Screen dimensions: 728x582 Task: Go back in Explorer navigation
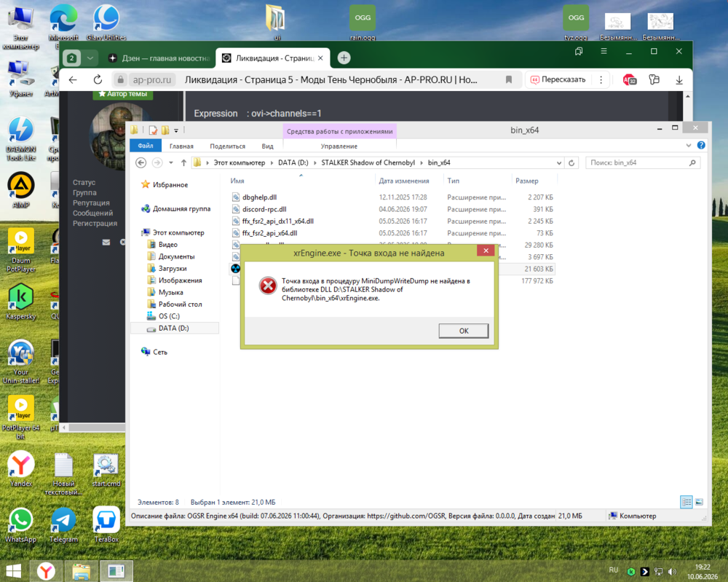pyautogui.click(x=141, y=162)
